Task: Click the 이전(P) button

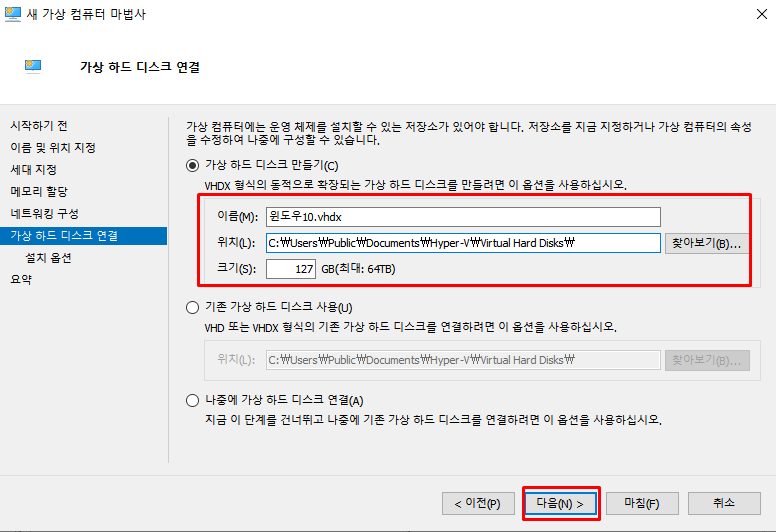Action: 478,504
